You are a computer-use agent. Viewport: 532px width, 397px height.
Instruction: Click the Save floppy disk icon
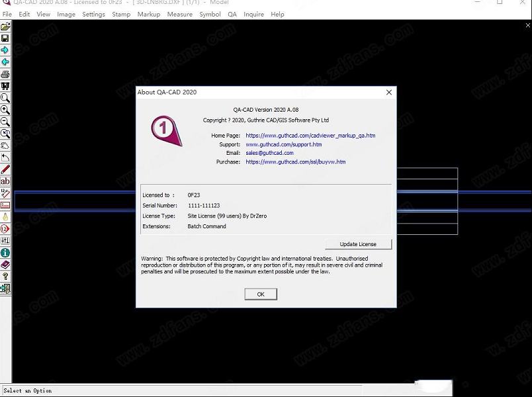5,38
